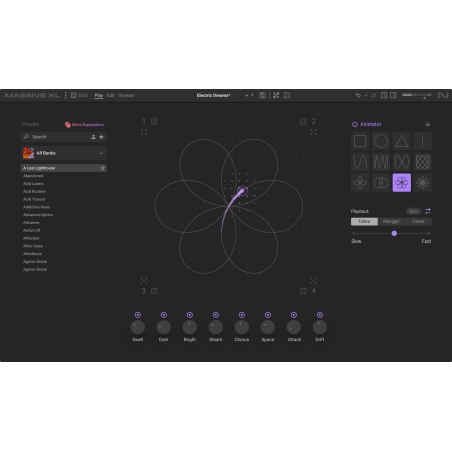Click the Electric Dreams preset name
The height and width of the screenshot is (452, 452).
click(213, 95)
